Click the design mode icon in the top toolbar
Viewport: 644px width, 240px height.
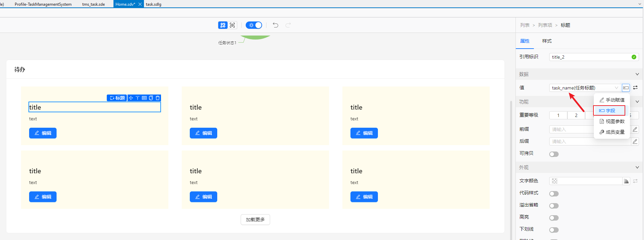[x=223, y=25]
